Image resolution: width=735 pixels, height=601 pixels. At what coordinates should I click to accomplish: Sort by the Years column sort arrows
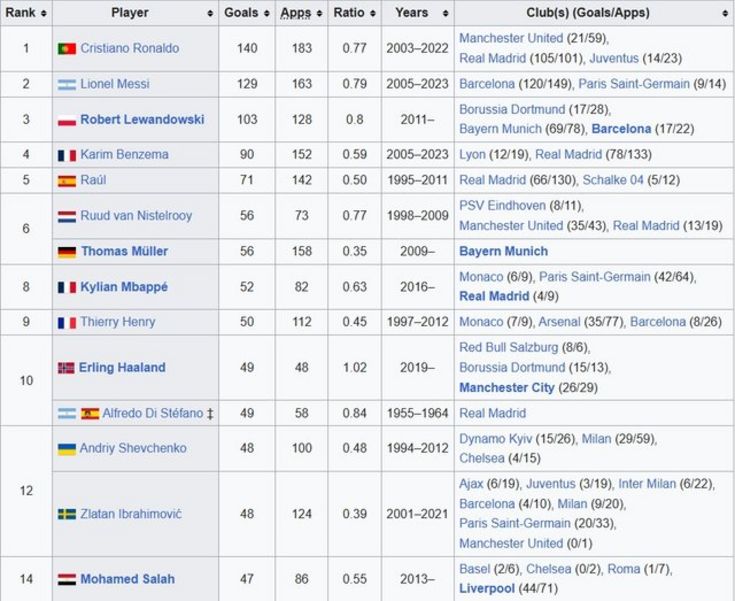[x=445, y=14]
